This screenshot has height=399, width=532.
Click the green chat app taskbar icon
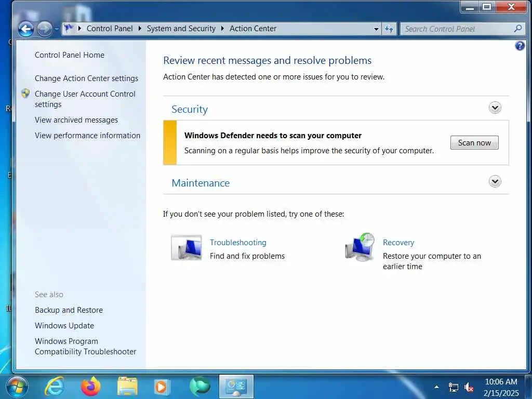[200, 387]
